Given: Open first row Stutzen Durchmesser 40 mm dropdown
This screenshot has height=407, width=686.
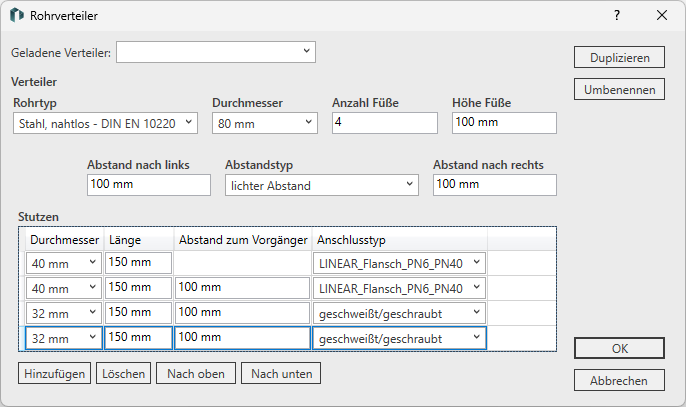Looking at the screenshot, I should pos(64,263).
